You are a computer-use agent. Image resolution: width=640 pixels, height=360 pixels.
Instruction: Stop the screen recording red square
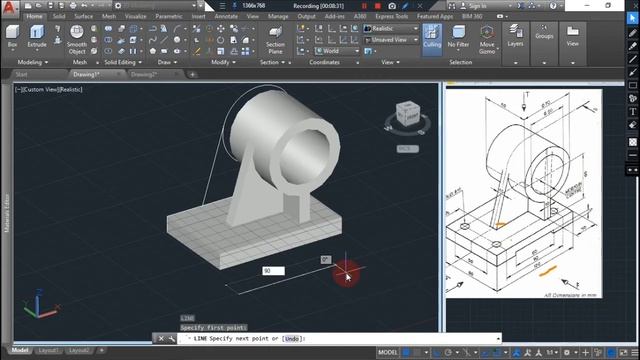378,6
